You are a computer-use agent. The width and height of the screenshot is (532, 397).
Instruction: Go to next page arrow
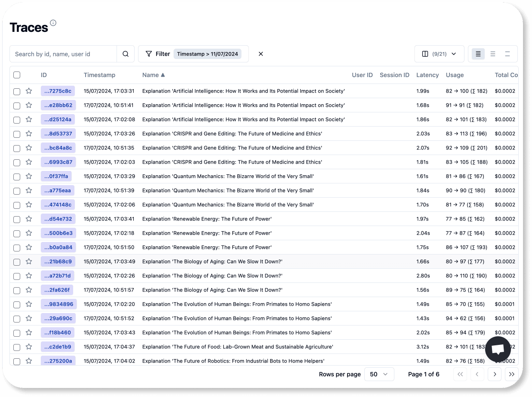tap(495, 374)
